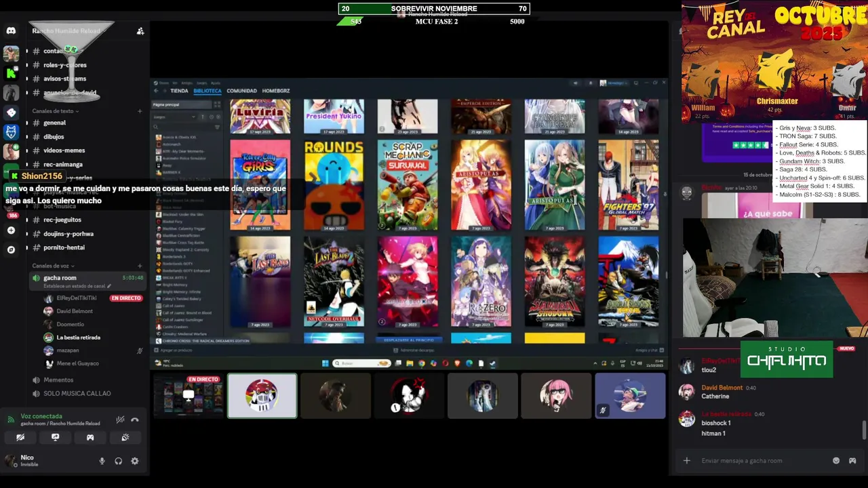Open the apps icon in chat box
Screen dimensions: 868x488
point(852,461)
